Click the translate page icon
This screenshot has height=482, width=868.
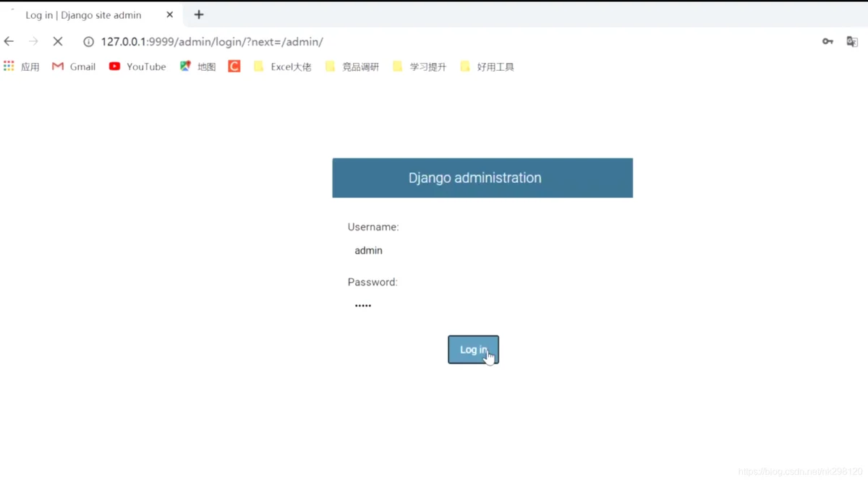click(x=852, y=42)
